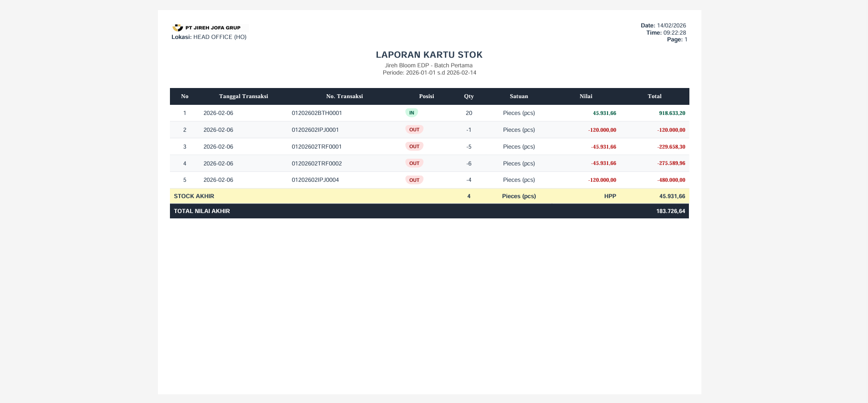
Task: Click the green IN badge in row 1
Action: (412, 113)
